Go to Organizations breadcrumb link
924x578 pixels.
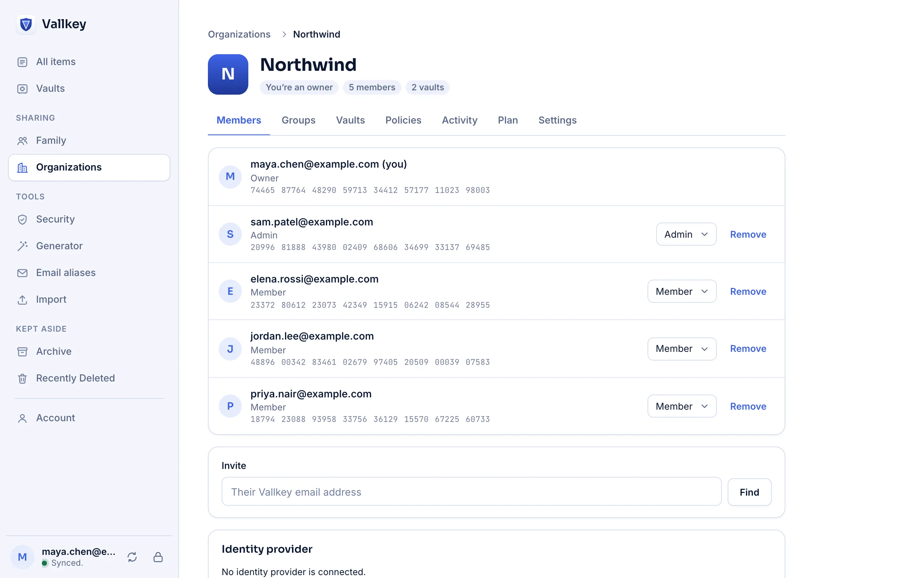(239, 34)
